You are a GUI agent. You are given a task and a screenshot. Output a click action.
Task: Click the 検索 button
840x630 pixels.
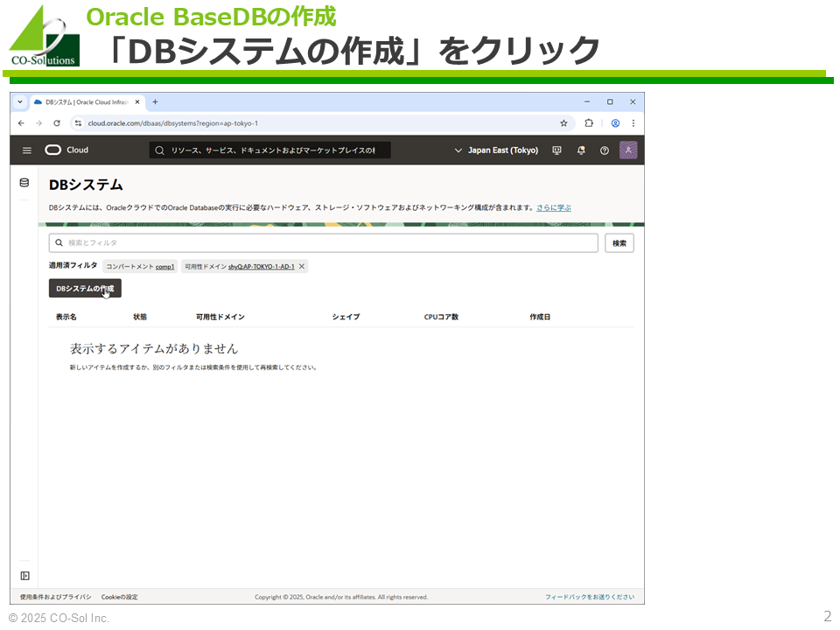619,243
